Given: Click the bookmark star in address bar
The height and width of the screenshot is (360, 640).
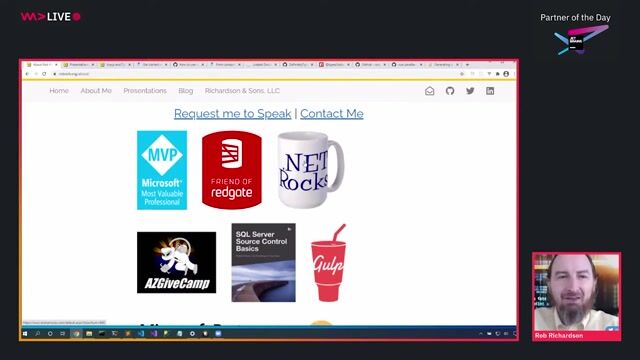Looking at the screenshot, I should click(x=462, y=74).
